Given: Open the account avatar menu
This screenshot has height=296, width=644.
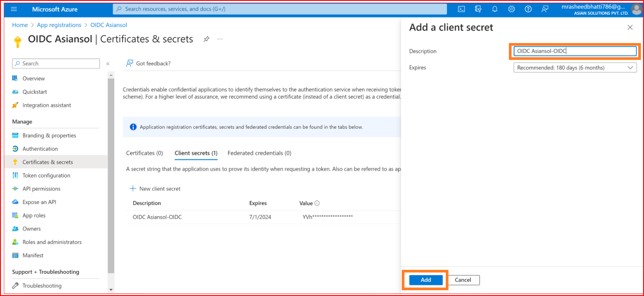Looking at the screenshot, I should (x=636, y=9).
